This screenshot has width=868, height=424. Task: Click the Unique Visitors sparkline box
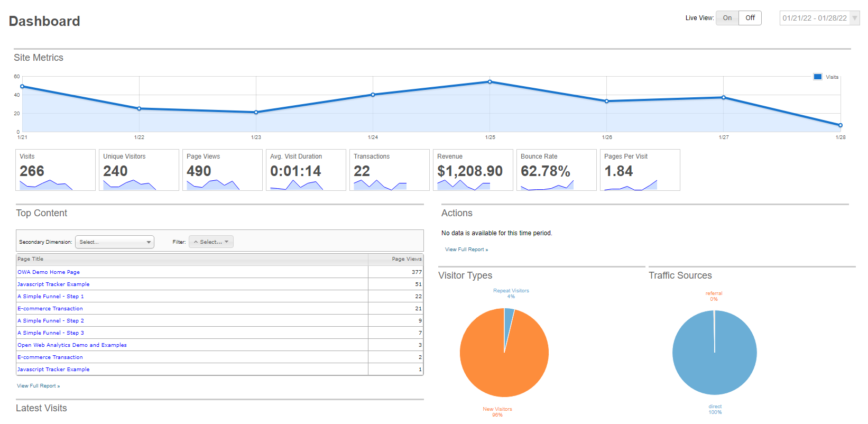(139, 170)
